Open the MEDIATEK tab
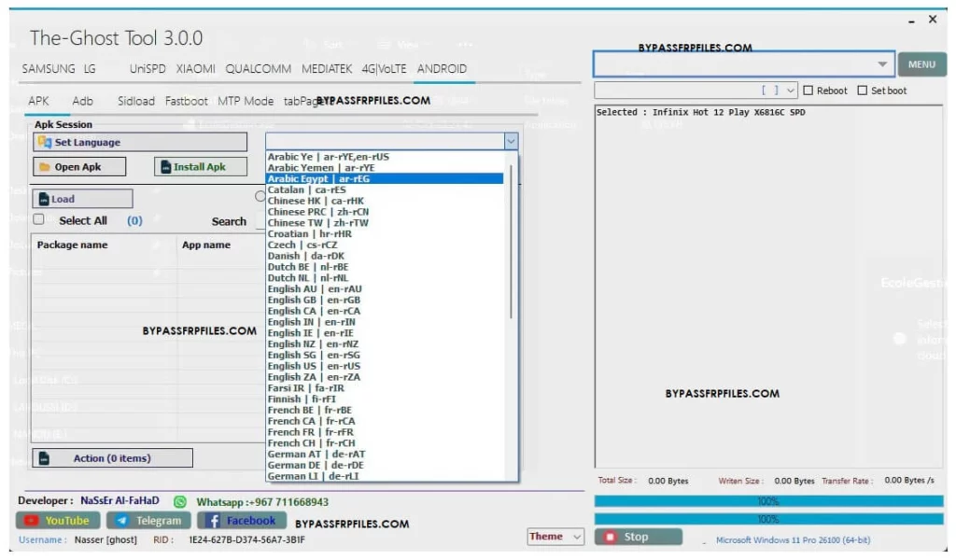 [327, 69]
